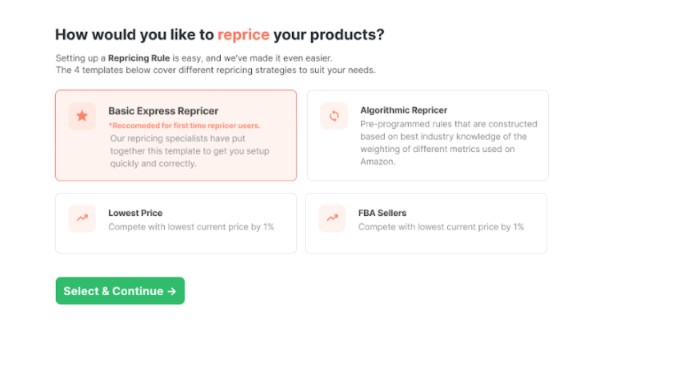Click the Lowest Price 'Compete with lowest' description

click(x=191, y=227)
